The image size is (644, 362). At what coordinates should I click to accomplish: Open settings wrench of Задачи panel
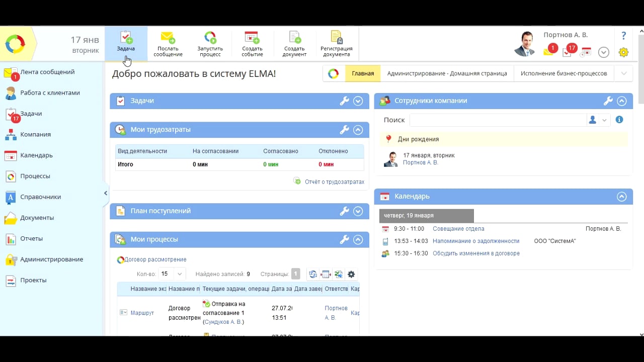pyautogui.click(x=345, y=101)
